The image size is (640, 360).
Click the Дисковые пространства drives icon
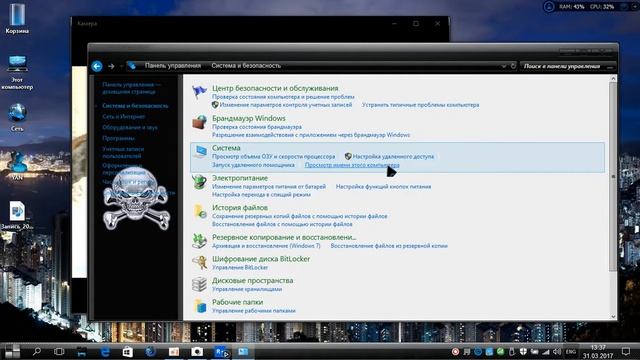199,284
